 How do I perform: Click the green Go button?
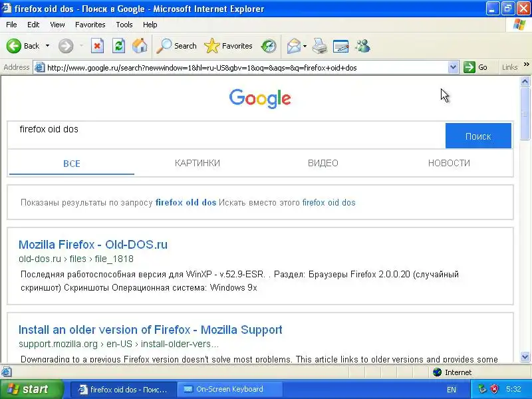click(476, 68)
